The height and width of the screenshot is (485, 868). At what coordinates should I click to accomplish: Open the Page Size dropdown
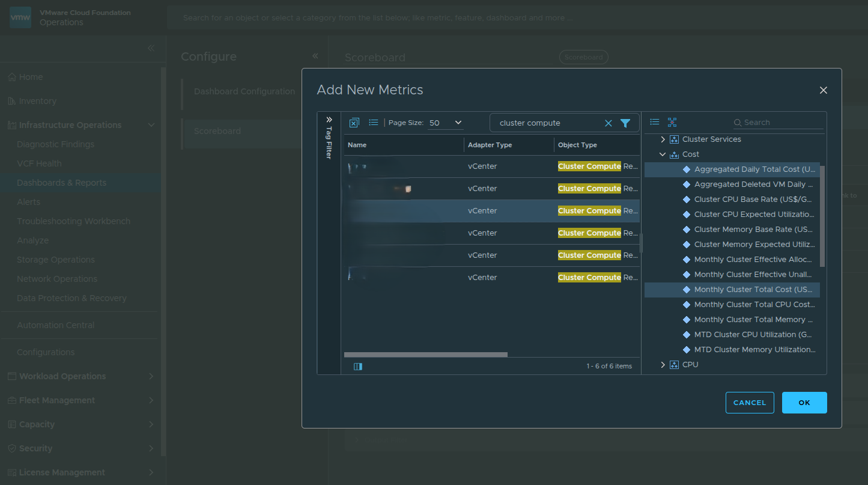tap(445, 122)
